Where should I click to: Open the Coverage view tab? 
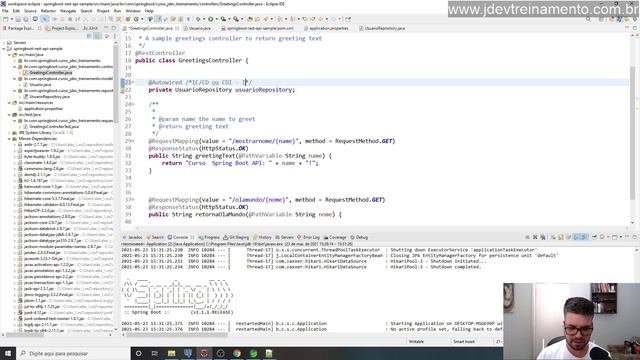click(x=335, y=237)
